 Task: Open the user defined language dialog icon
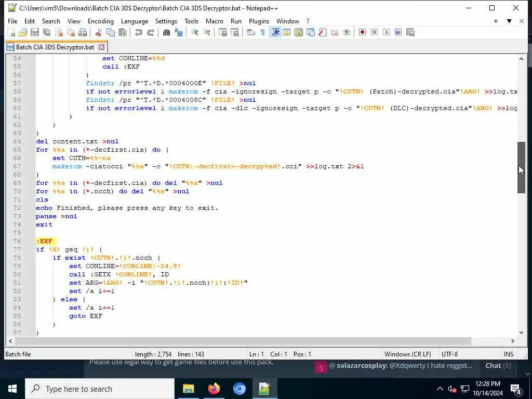[x=287, y=32]
